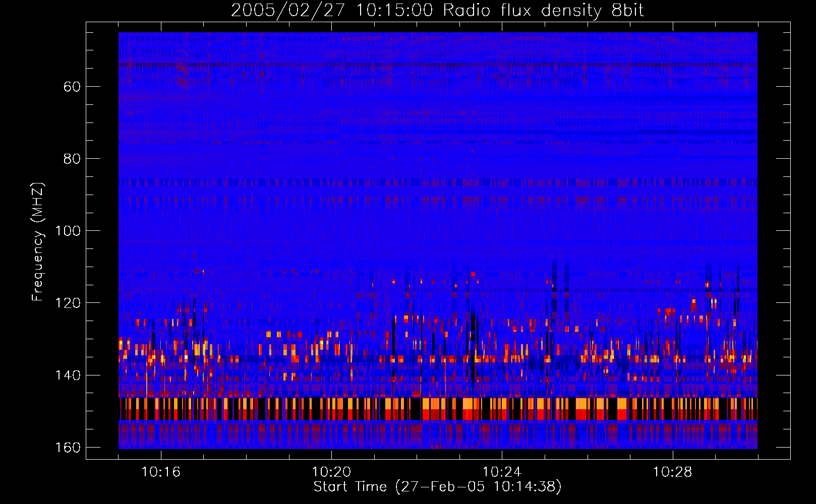
Task: Click the 10:24 time tick label
Action: (x=502, y=472)
